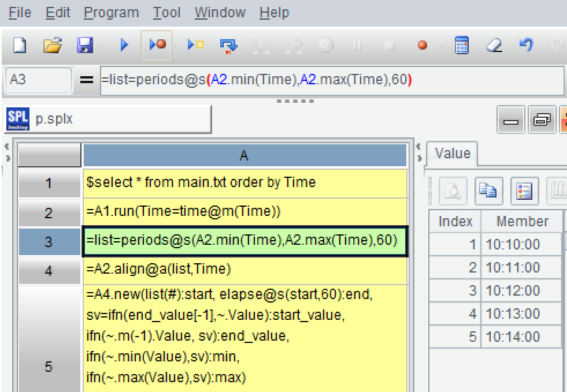Click the blue undo arrow icon
The image size is (567, 392).
[x=526, y=45]
